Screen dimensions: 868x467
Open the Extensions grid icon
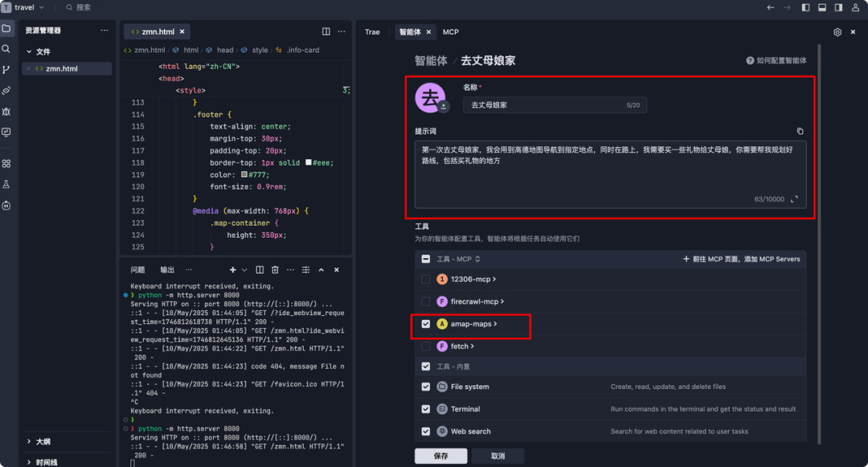[6, 164]
